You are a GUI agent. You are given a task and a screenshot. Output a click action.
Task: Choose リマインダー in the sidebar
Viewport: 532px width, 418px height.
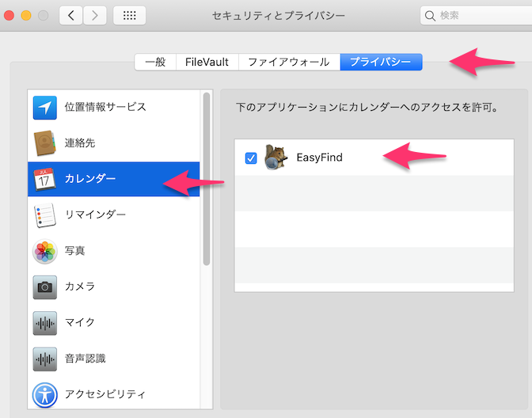pos(114,215)
